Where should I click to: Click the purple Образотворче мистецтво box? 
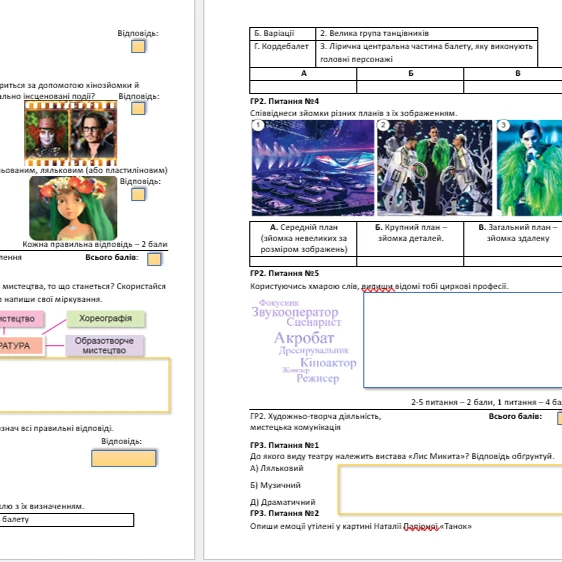[105, 346]
